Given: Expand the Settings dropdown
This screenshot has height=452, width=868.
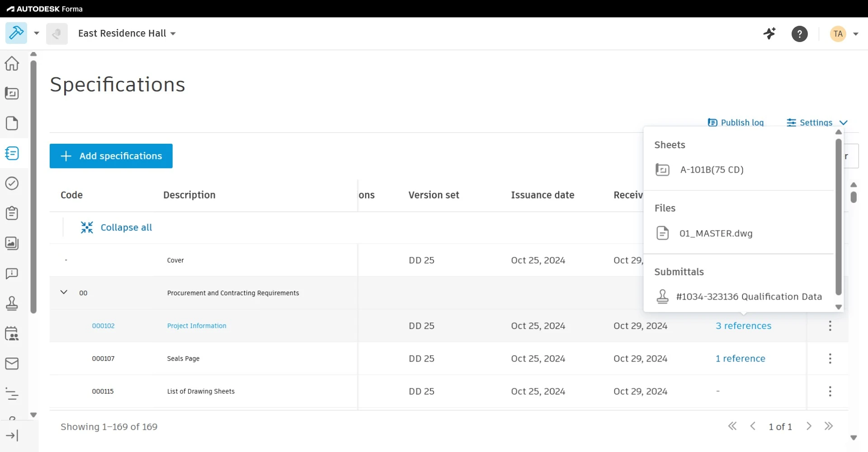Looking at the screenshot, I should click(817, 122).
